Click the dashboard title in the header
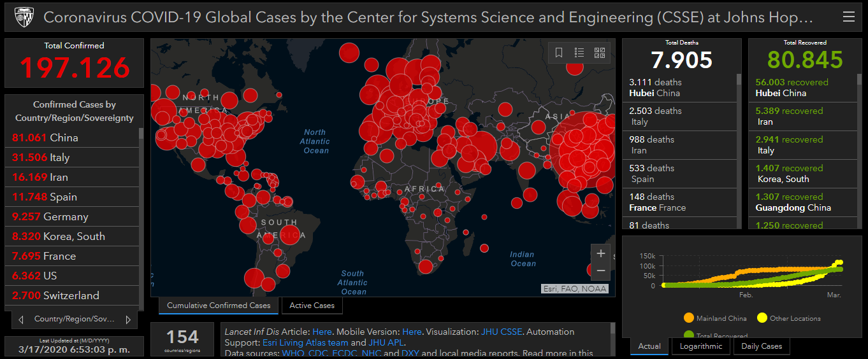Image resolution: width=868 pixels, height=359 pixels. tap(428, 17)
